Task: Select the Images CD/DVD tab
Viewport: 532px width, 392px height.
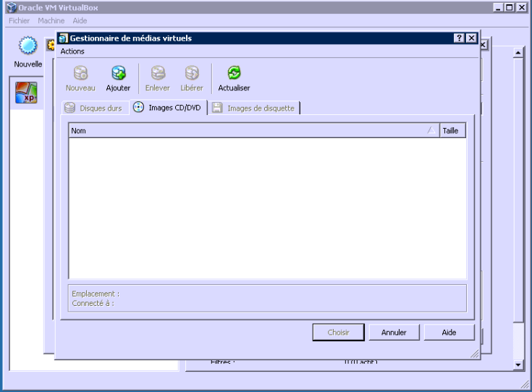Action: point(168,108)
